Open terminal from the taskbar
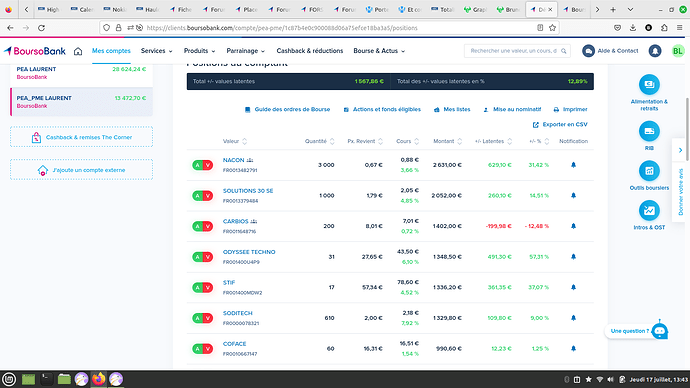690x388 pixels. coord(46,379)
